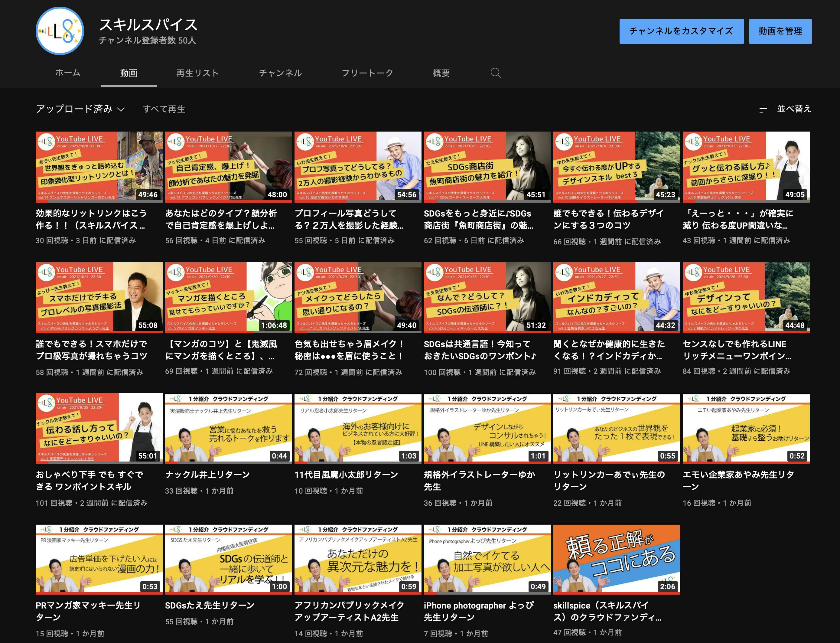The width and height of the screenshot is (840, 643).
Task: Click the すべて再生 link
Action: [x=164, y=109]
